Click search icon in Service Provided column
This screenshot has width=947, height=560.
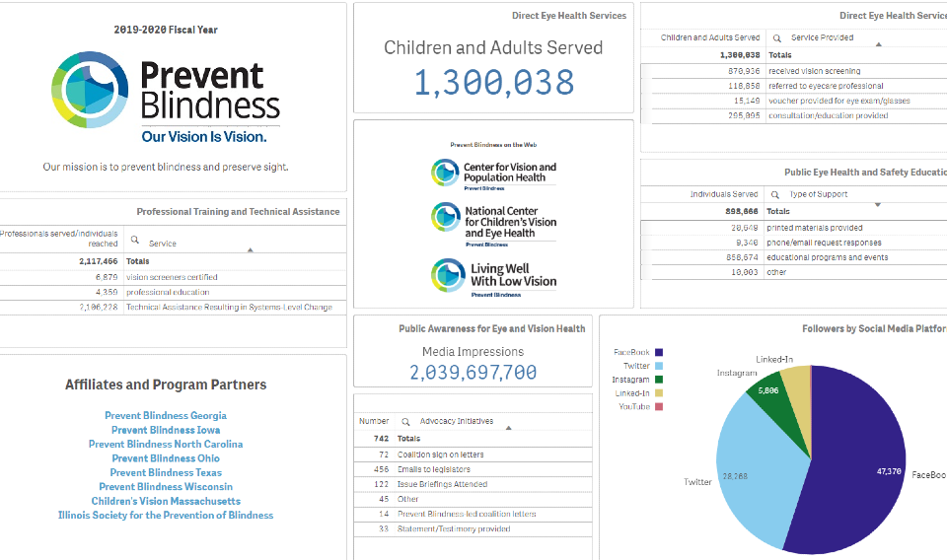777,38
